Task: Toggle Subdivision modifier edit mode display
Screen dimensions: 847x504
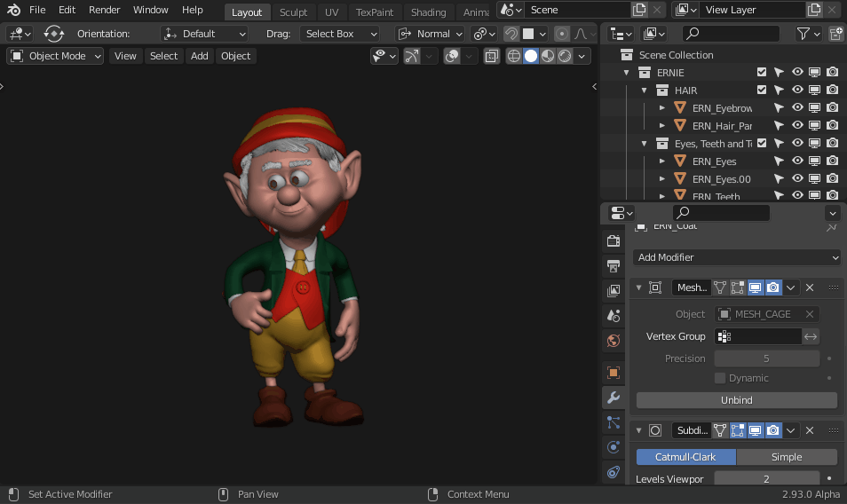Action: click(x=737, y=430)
